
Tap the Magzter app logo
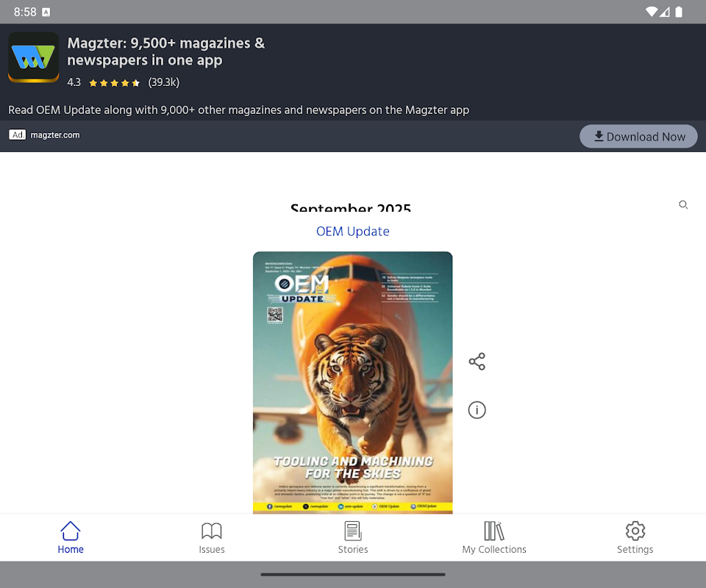point(33,57)
